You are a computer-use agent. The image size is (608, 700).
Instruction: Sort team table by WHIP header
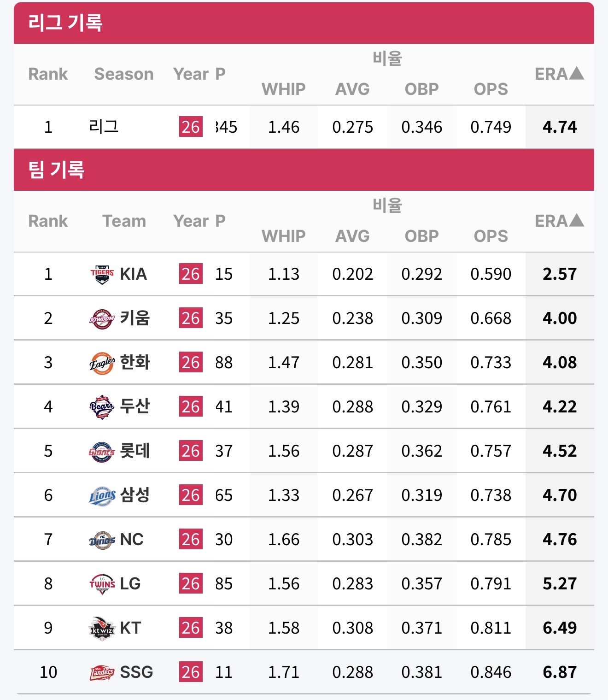point(284,236)
